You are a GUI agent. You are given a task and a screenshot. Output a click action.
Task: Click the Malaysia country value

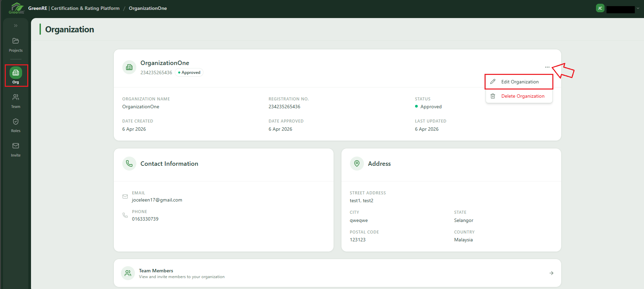[463, 240]
